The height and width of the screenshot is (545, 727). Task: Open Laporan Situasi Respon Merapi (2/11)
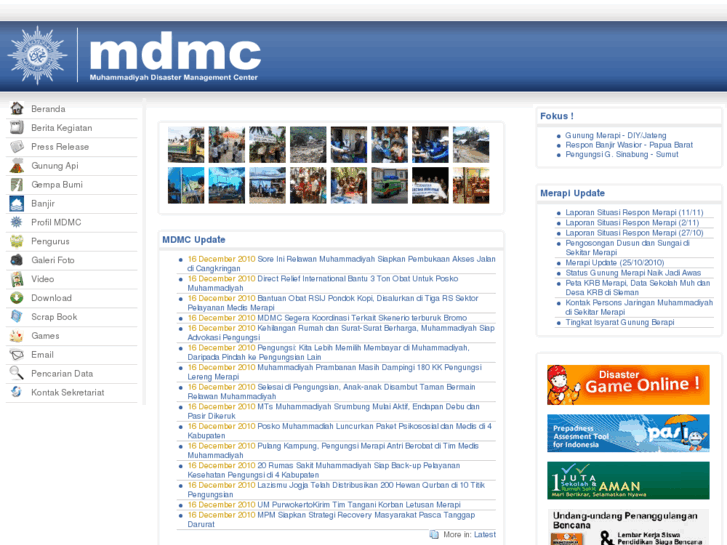632,223
